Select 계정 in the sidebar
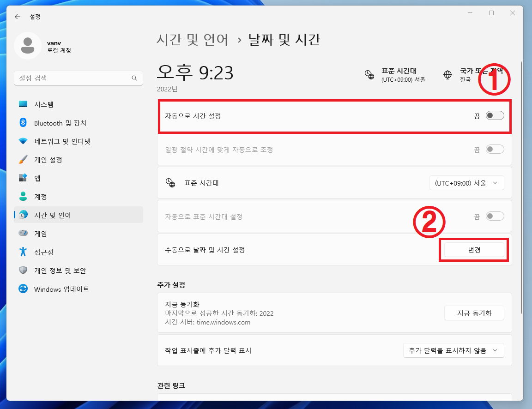Viewport: 532px width, 409px height. pyautogui.click(x=79, y=196)
